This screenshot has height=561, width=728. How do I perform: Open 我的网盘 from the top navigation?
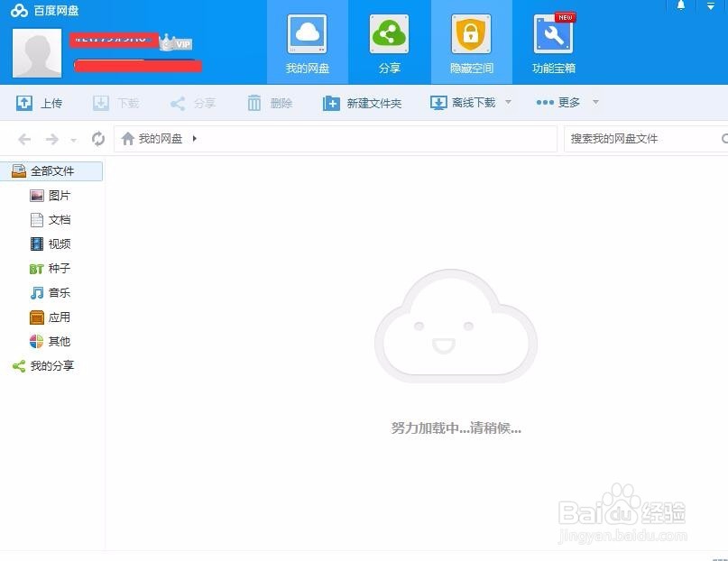pos(307,41)
